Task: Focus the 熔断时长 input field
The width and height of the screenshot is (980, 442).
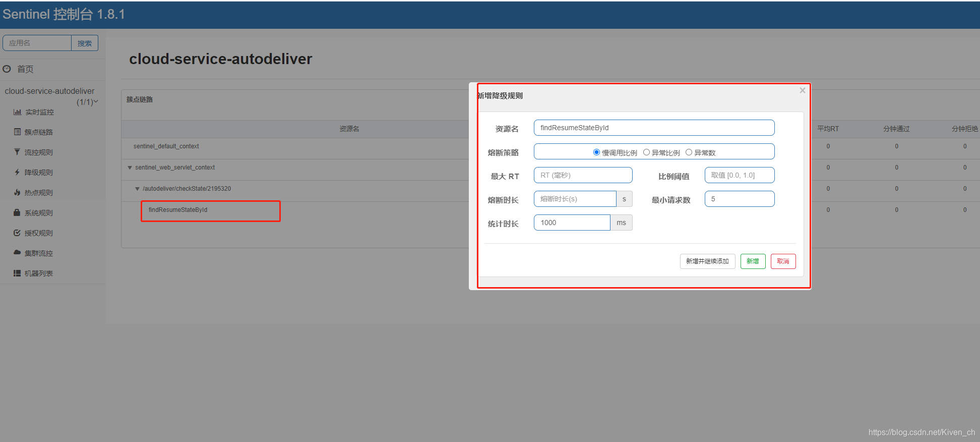Action: [x=575, y=199]
